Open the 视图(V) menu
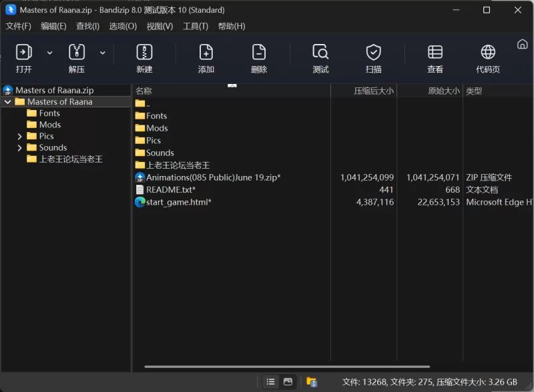 pyautogui.click(x=160, y=26)
